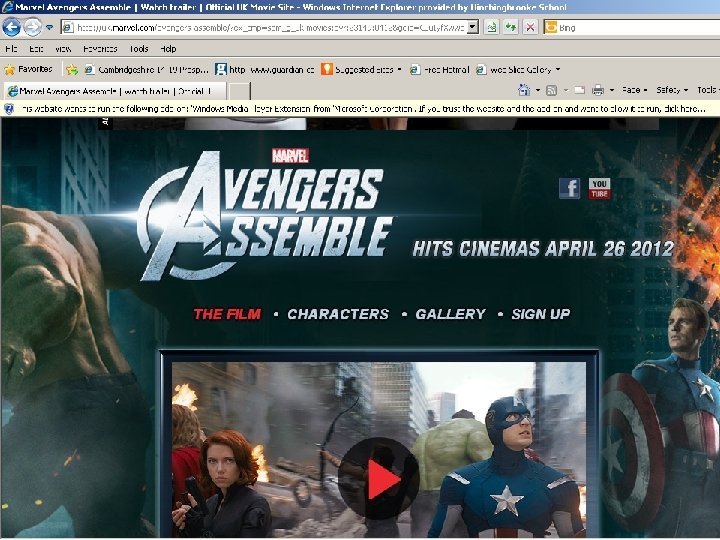Open the File menu
The height and width of the screenshot is (540, 720).
[11, 49]
